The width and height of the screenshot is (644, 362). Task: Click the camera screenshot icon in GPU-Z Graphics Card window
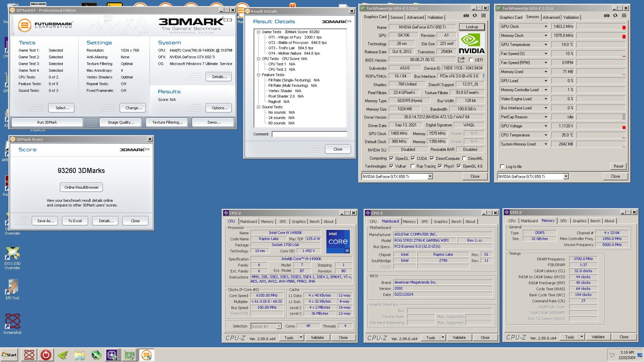(x=466, y=16)
